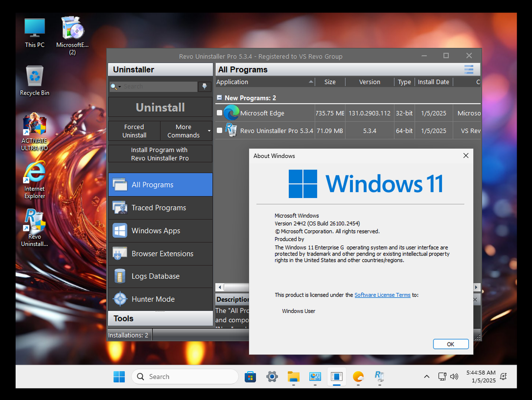Sort by the Size column header
Viewport: 532px width, 400px height.
tap(330, 82)
